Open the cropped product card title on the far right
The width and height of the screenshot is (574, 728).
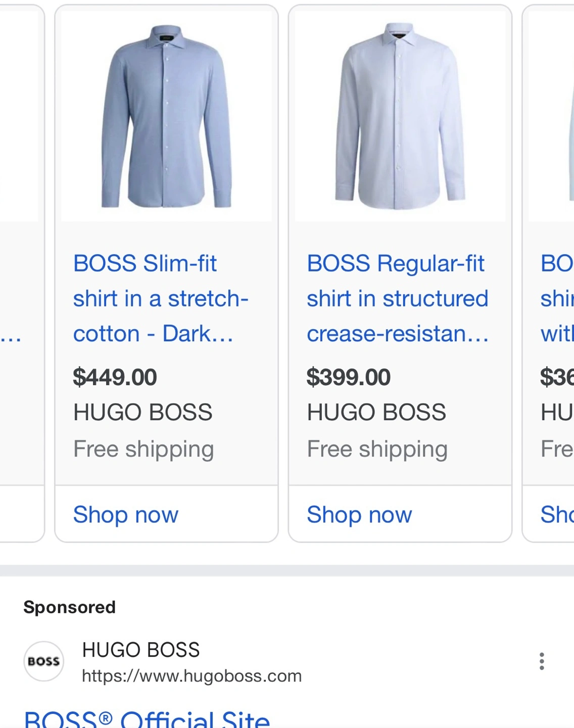pos(557,298)
